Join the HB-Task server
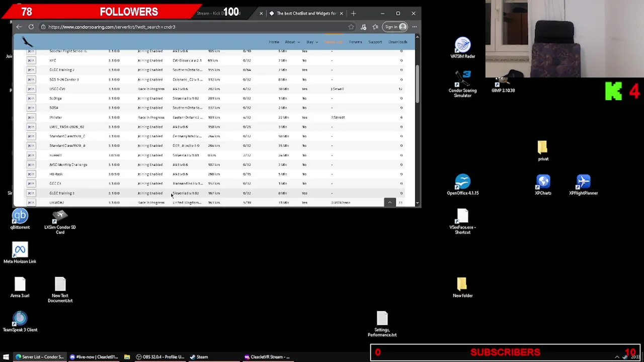Image resolution: width=644 pixels, height=362 pixels. (31, 174)
